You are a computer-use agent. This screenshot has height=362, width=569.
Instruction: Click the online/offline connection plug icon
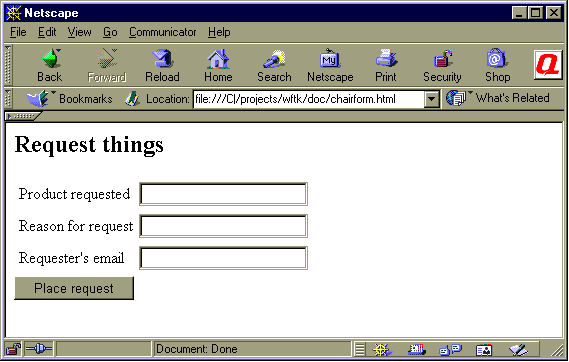coord(39,349)
